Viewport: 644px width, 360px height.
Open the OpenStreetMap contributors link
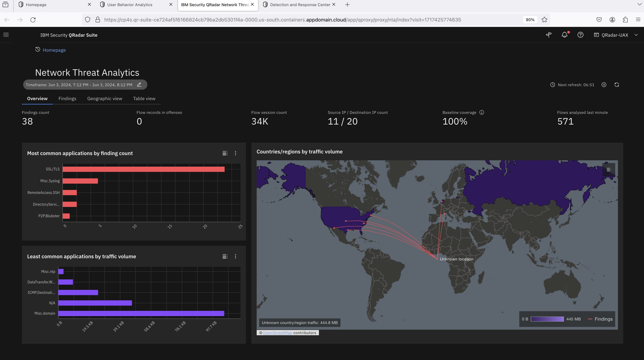[x=277, y=333]
